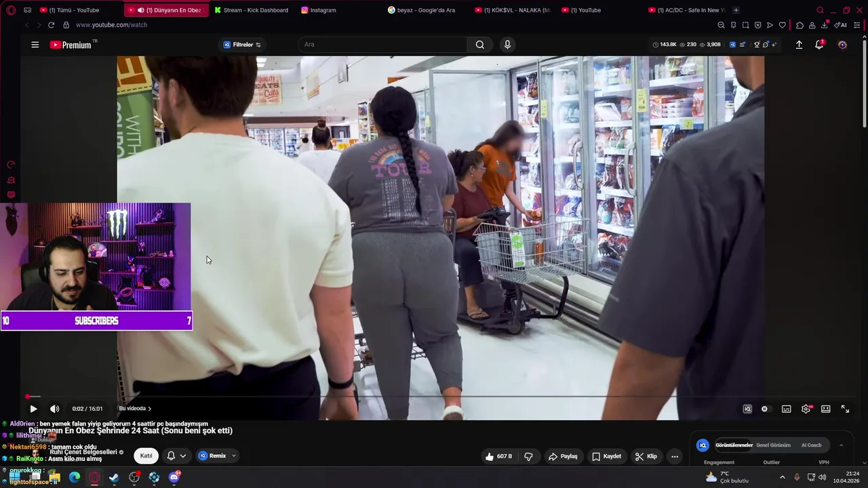Click the channel name Ruhi Çenet Belgeselleri

[x=83, y=452]
